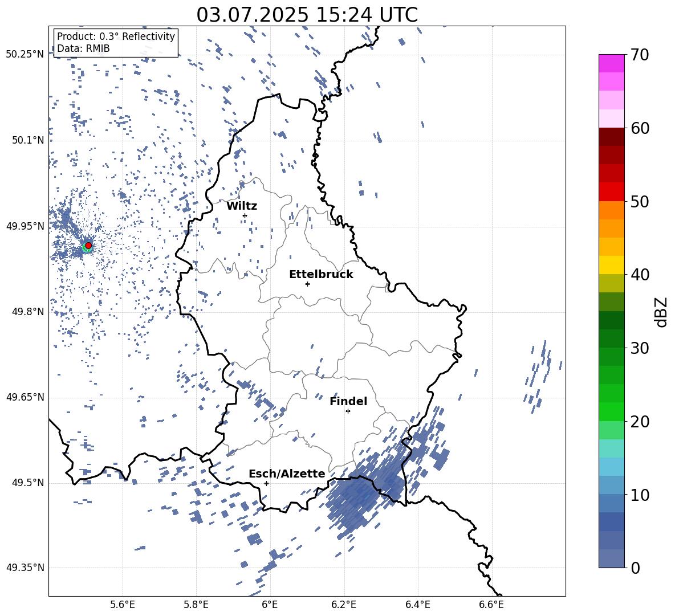
Task: Click the yellow colorbar segment above 40
Action: (611, 265)
